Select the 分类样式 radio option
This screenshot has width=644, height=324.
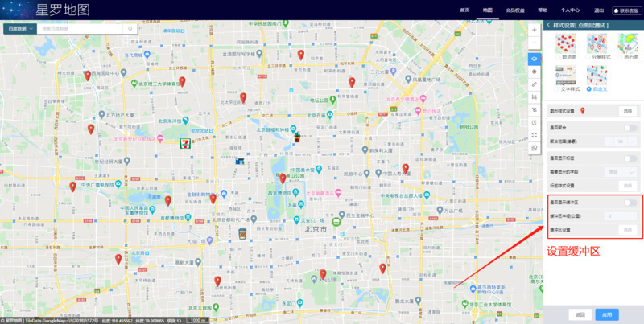(x=589, y=57)
